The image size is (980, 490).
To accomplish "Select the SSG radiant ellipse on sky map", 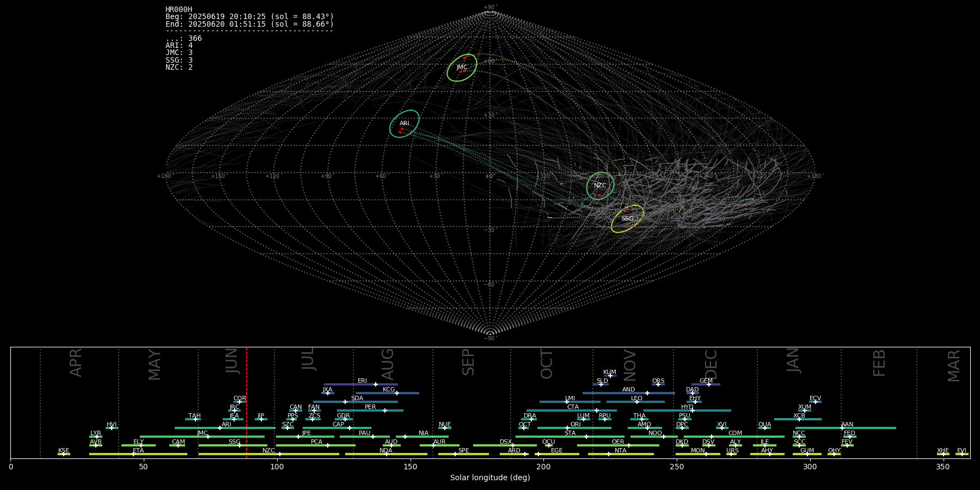I will [x=627, y=218].
